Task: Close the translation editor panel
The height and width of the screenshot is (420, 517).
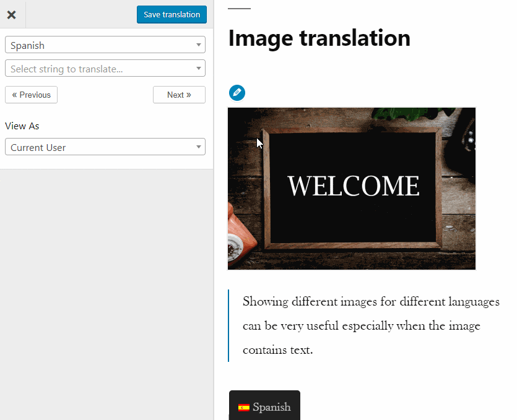Action: [12, 14]
